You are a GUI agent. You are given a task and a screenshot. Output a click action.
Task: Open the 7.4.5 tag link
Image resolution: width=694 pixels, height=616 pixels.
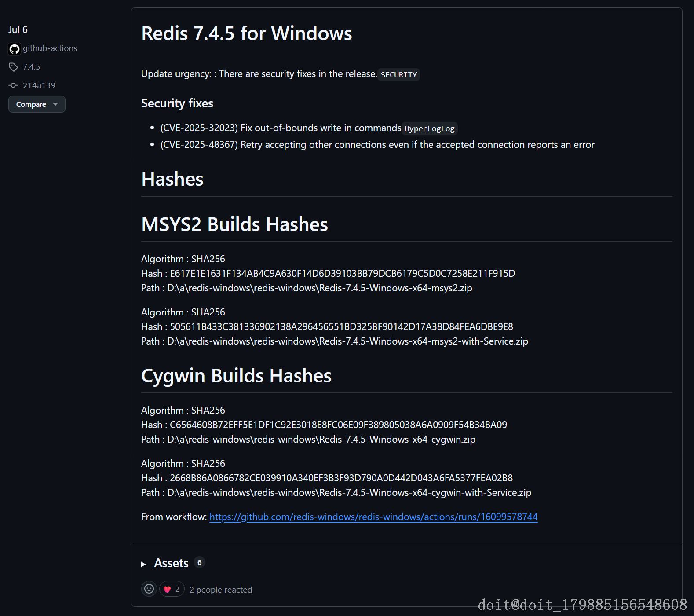point(31,67)
